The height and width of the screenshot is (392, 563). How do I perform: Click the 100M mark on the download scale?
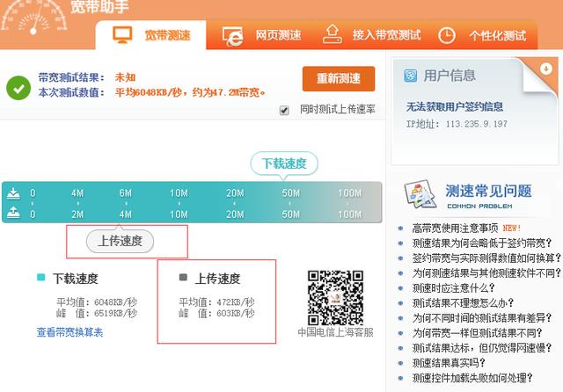[350, 193]
